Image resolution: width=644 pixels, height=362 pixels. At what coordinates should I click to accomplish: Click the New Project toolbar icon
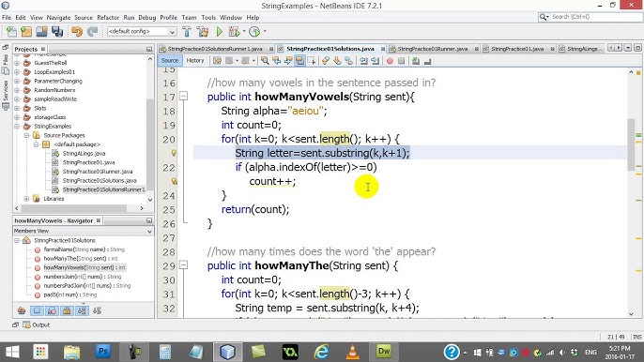26,31
